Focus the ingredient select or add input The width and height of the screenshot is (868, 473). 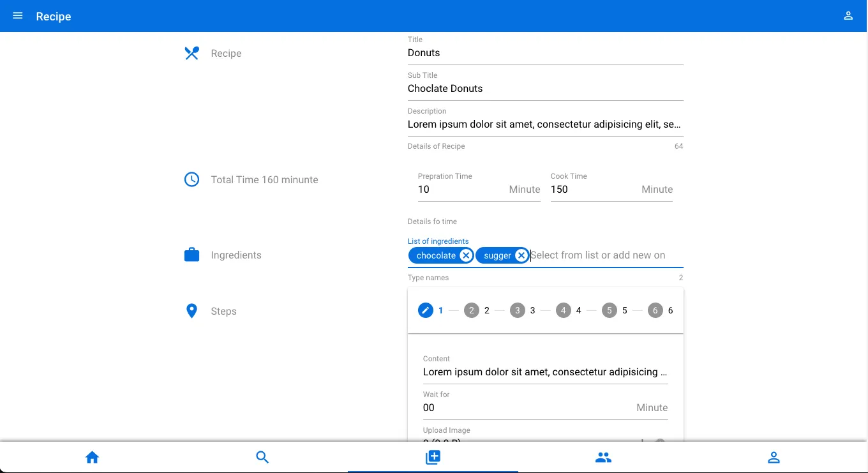click(606, 255)
